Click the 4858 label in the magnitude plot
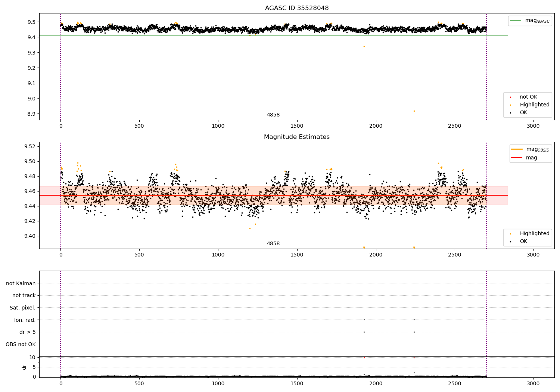Viewport: 560px width, 392px height. [273, 244]
